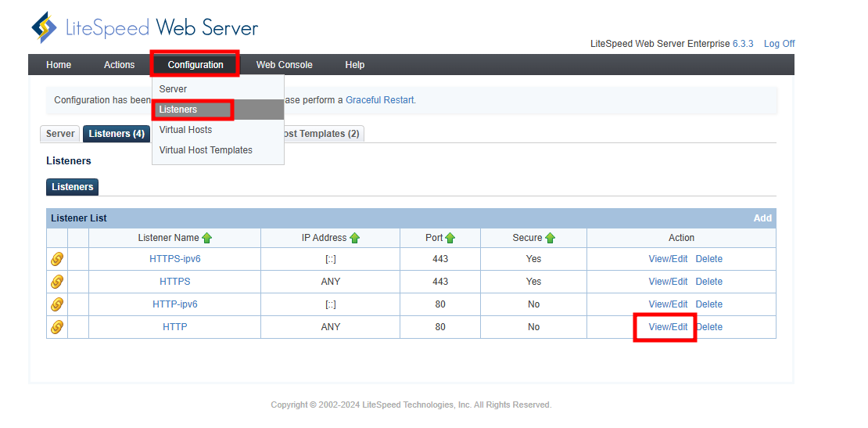Select Server in Configuration dropdown

click(x=218, y=89)
